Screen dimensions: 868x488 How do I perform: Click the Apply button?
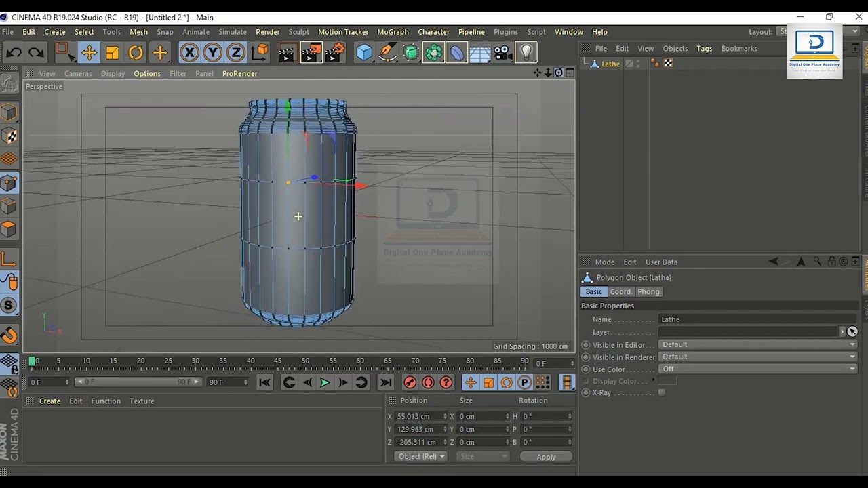coord(546,457)
